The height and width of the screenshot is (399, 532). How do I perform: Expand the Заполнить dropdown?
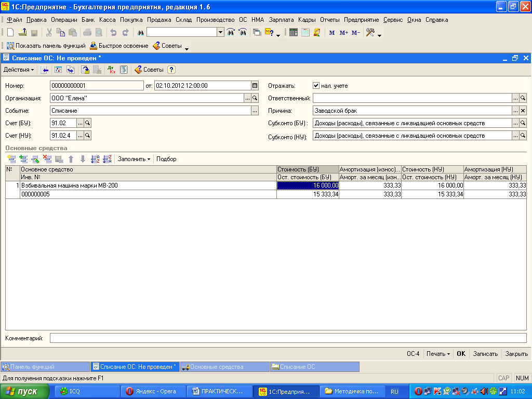pos(134,159)
